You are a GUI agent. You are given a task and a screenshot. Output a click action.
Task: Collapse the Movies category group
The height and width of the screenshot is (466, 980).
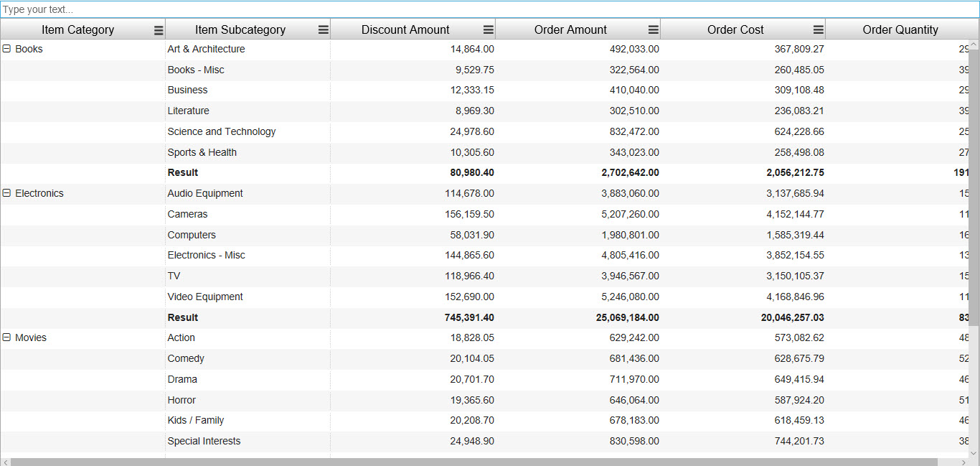7,338
